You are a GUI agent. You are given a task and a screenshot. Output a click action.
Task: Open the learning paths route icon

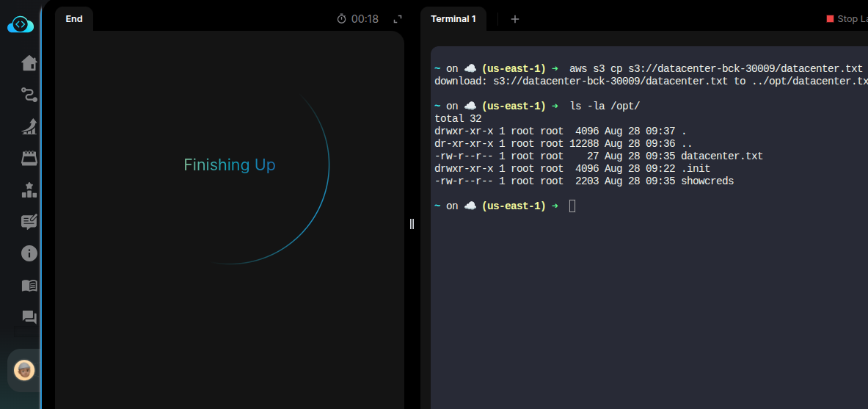[x=29, y=95]
